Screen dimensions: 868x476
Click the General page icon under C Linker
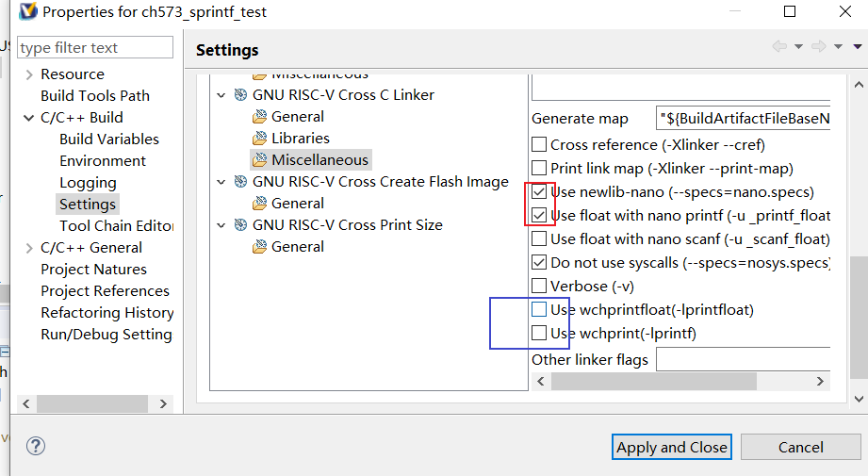[x=260, y=117]
